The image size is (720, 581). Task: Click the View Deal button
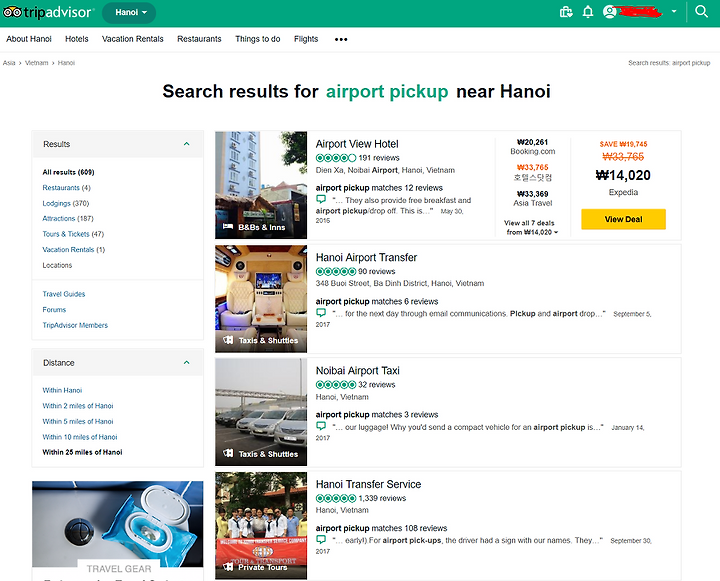click(x=623, y=219)
